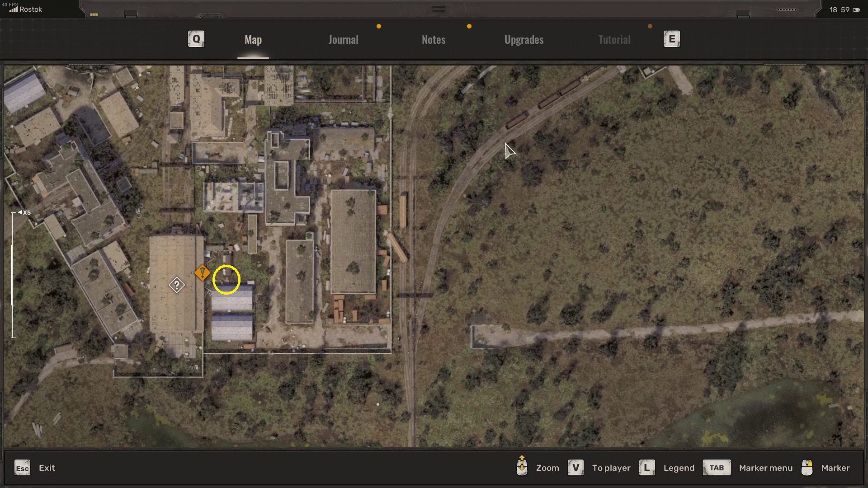868x488 pixels.
Task: Click the mouse Marker icon
Action: coord(807,468)
